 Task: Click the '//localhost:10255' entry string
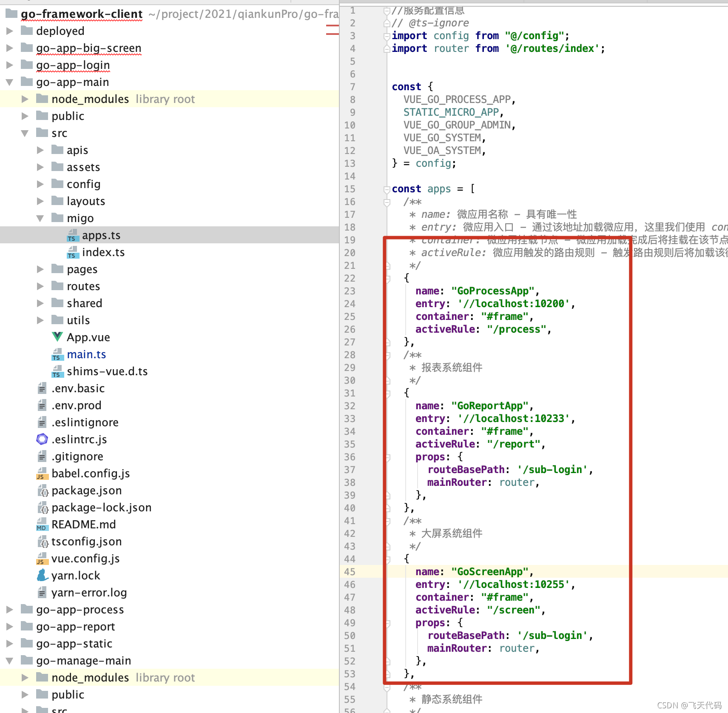[x=514, y=585]
